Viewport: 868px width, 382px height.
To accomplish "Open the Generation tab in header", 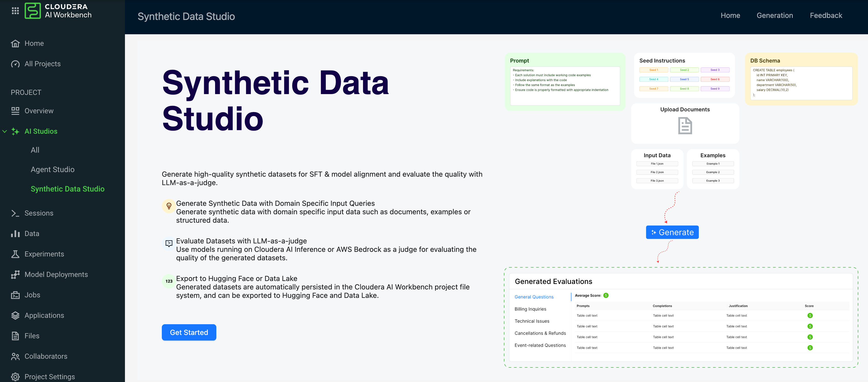I will coord(774,16).
